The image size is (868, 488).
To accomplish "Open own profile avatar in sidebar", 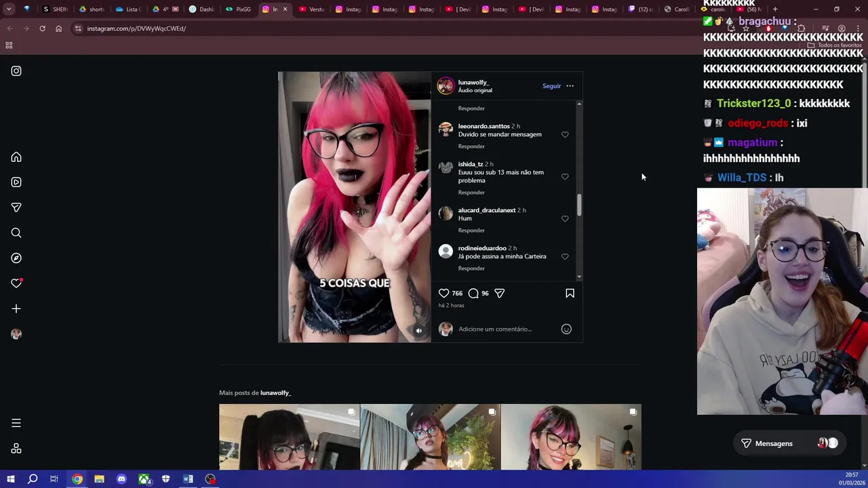I will (x=16, y=334).
